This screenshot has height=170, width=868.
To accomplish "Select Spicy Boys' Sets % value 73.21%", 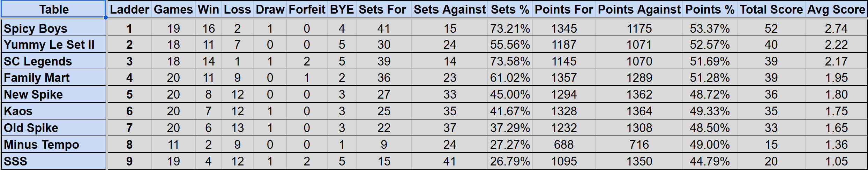I will [x=510, y=29].
